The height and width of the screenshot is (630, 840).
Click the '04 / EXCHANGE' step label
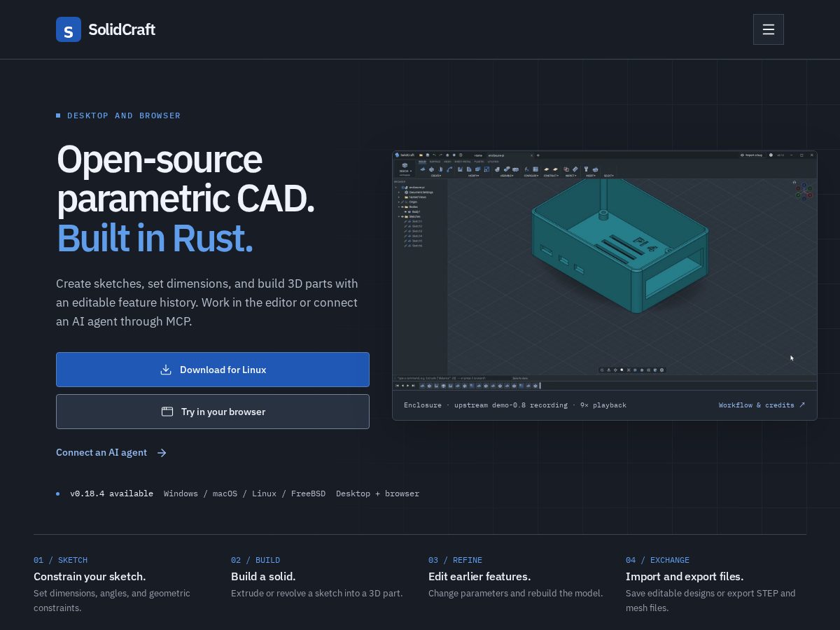pos(657,560)
